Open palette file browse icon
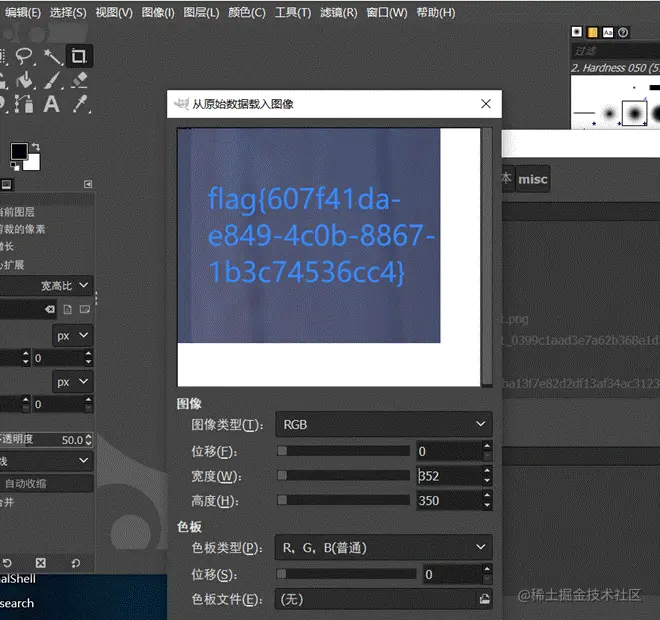The width and height of the screenshot is (660, 620). click(x=484, y=599)
